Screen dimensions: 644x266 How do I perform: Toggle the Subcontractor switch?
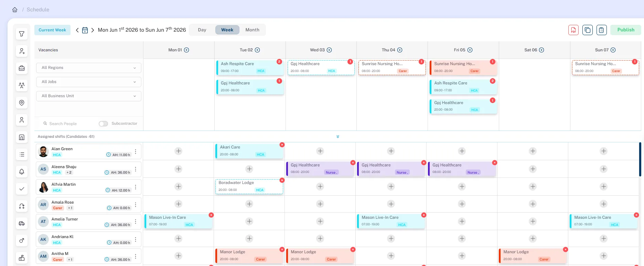point(103,124)
